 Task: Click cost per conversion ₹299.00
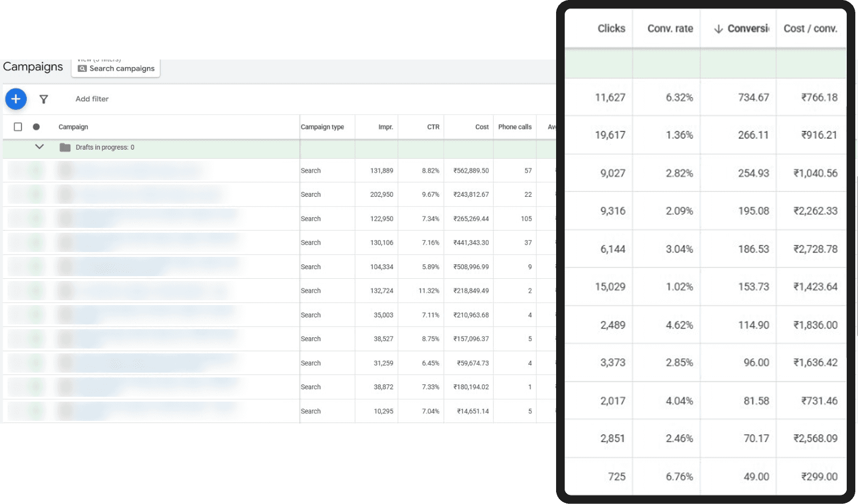(819, 477)
